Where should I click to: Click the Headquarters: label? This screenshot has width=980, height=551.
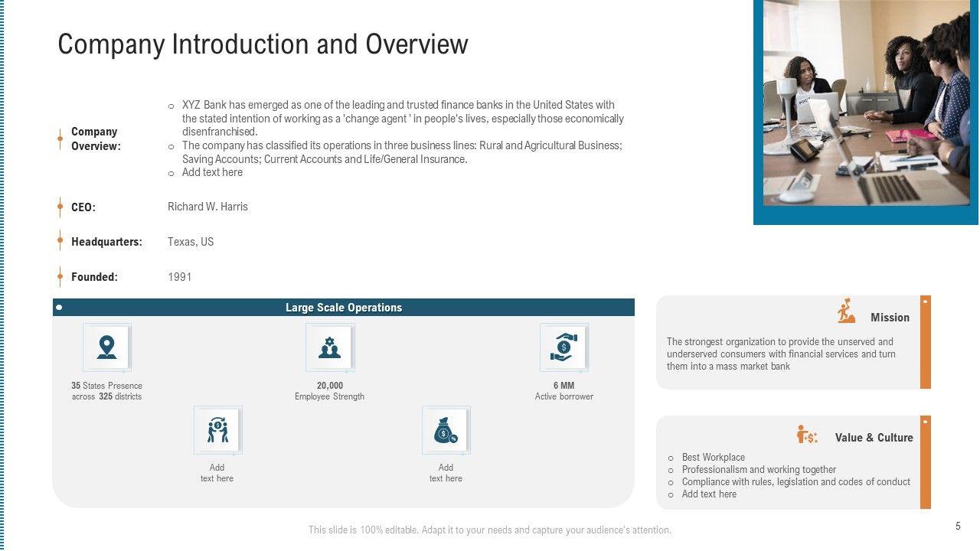(x=106, y=242)
